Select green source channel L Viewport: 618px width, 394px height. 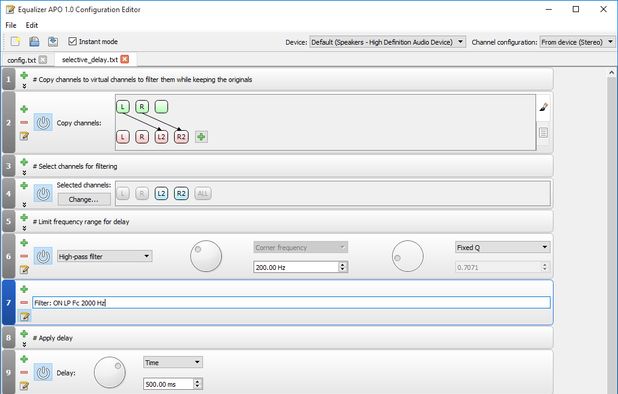(x=123, y=106)
